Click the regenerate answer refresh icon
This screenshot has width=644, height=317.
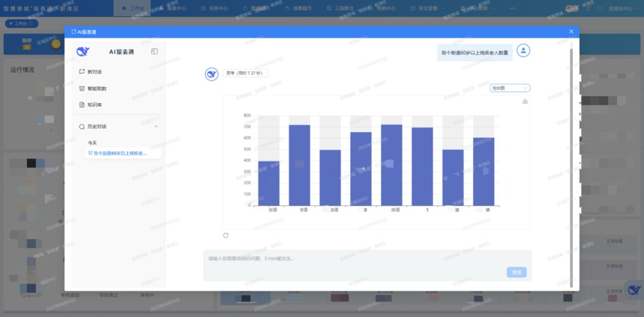pos(226,235)
